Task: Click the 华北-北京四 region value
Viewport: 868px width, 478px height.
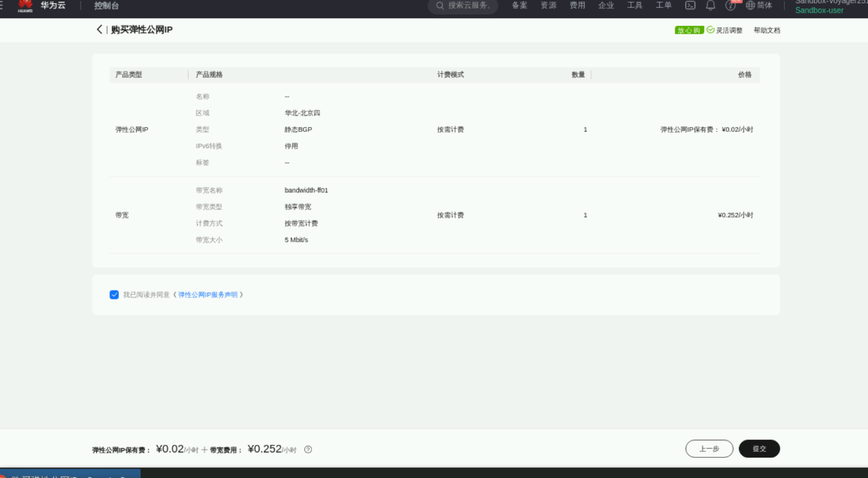Action: (x=302, y=113)
